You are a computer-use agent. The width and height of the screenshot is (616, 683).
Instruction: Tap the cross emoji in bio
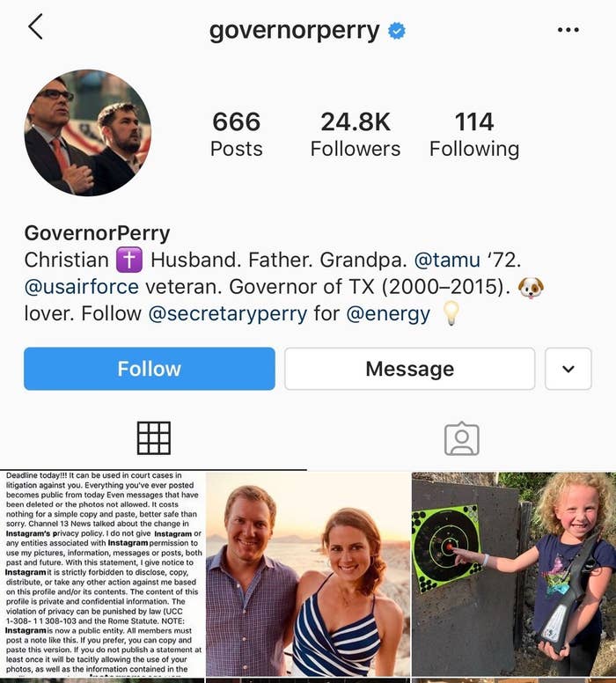click(129, 260)
